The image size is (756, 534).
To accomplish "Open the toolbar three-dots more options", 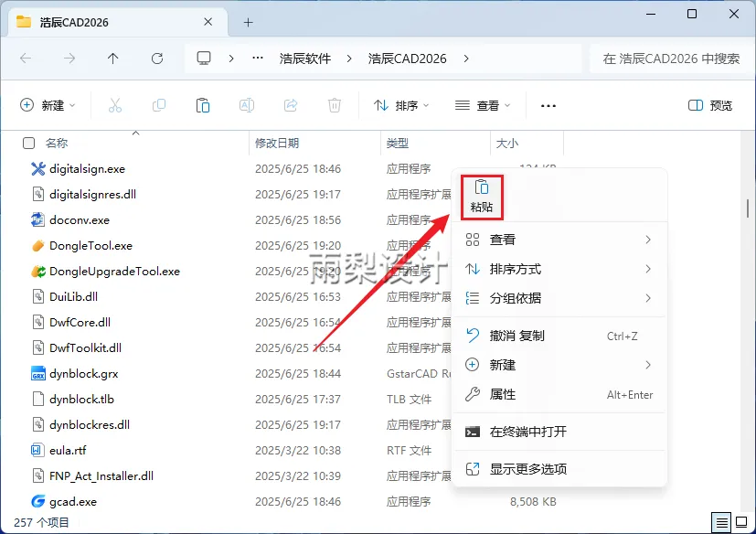I will (x=548, y=106).
